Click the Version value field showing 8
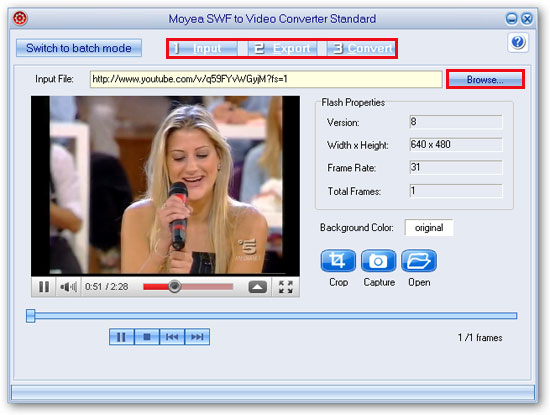This screenshot has width=550, height=415. click(456, 122)
